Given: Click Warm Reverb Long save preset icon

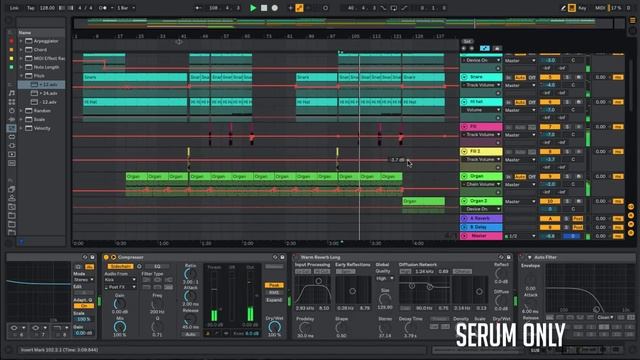Looking at the screenshot, I should [509, 258].
